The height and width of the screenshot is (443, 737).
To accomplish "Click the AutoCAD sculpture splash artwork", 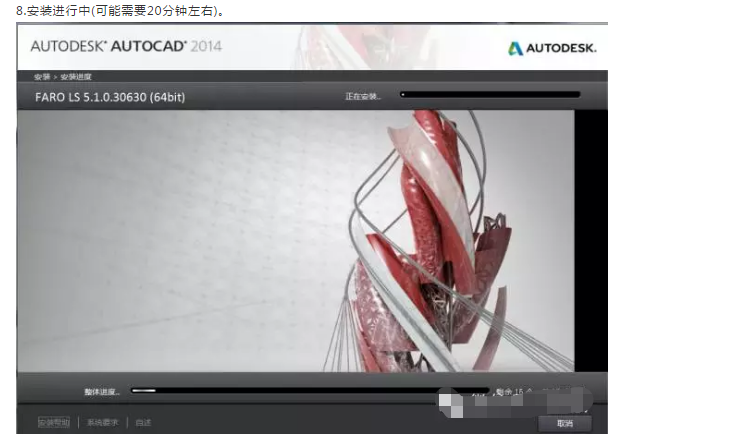I will (296, 241).
